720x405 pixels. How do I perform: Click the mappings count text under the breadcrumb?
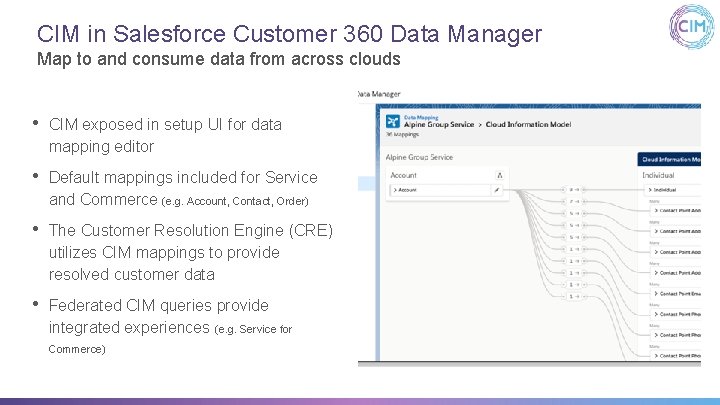[402, 135]
